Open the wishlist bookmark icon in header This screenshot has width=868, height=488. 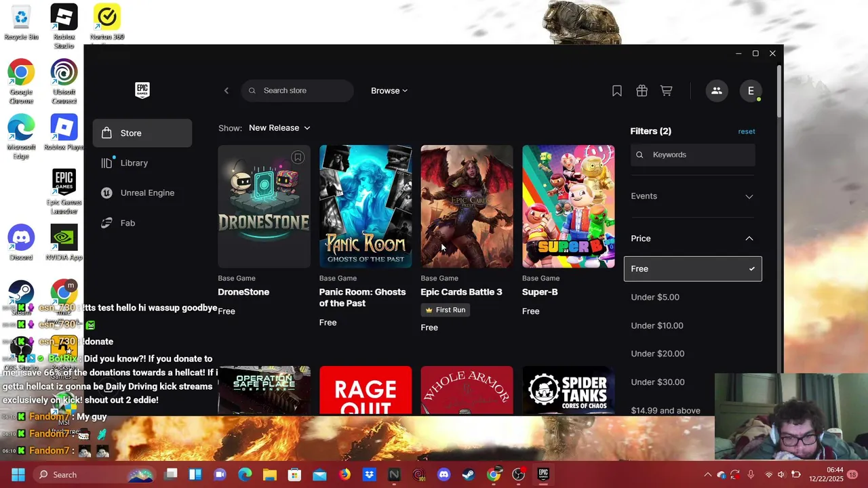pyautogui.click(x=617, y=91)
